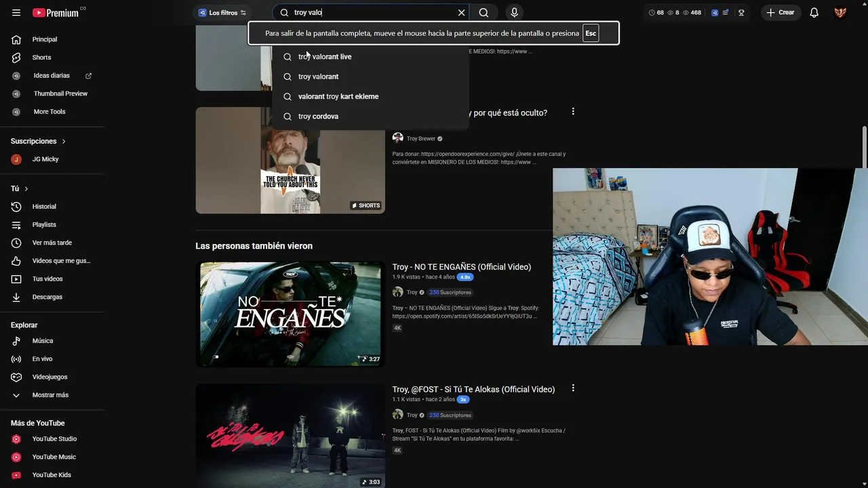Open YouTube Kids in the sidebar
Viewport: 868px width, 488px height.
(52, 475)
